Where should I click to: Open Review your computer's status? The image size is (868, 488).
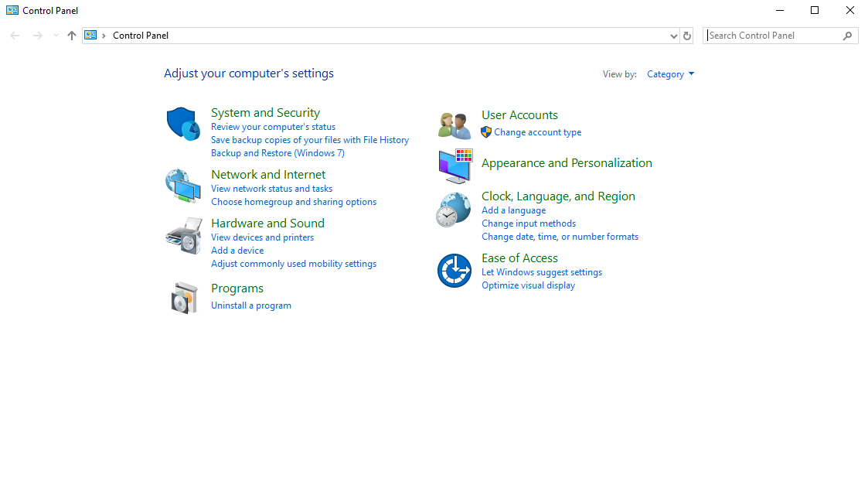tap(273, 127)
